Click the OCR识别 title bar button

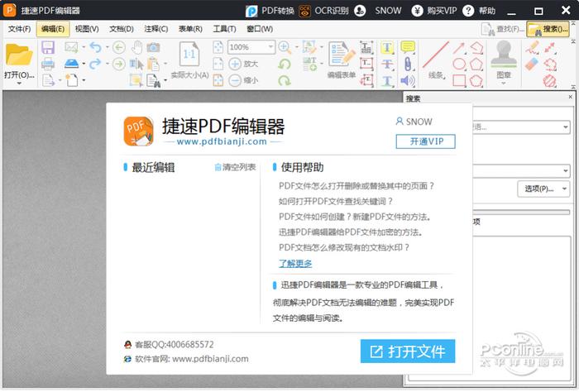pyautogui.click(x=323, y=11)
